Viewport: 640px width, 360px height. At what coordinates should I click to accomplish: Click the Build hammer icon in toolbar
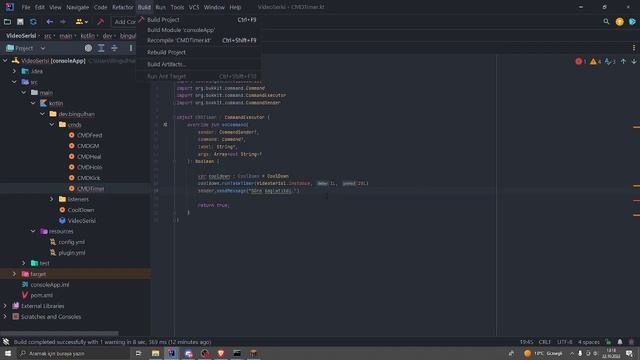click(100, 22)
